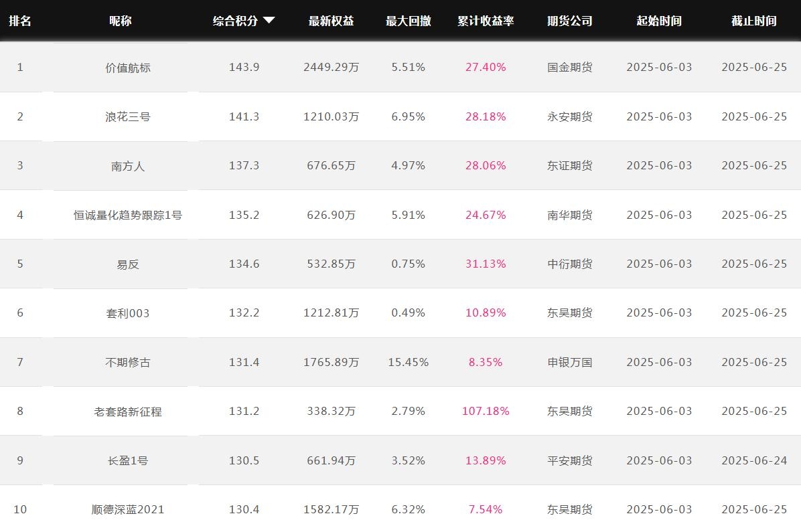Viewport: 801px width, 532px height.
Task: Open trader 易反 nickname
Action: click(x=128, y=264)
